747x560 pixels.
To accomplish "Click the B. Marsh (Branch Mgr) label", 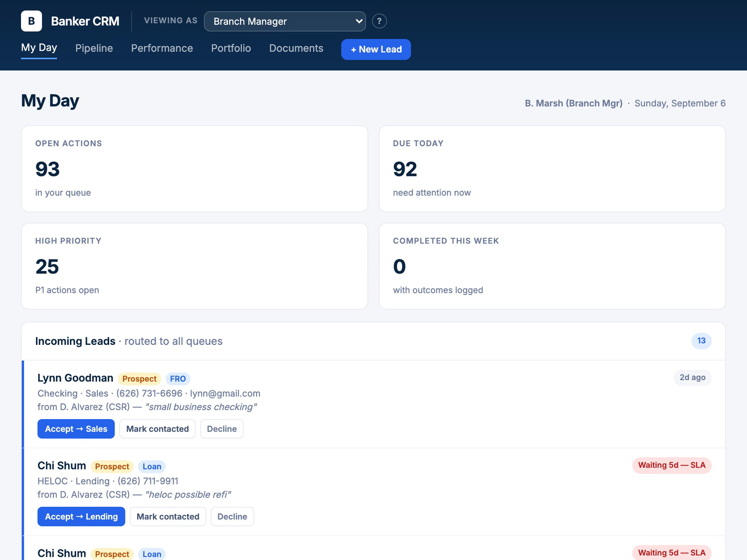I will pos(573,104).
